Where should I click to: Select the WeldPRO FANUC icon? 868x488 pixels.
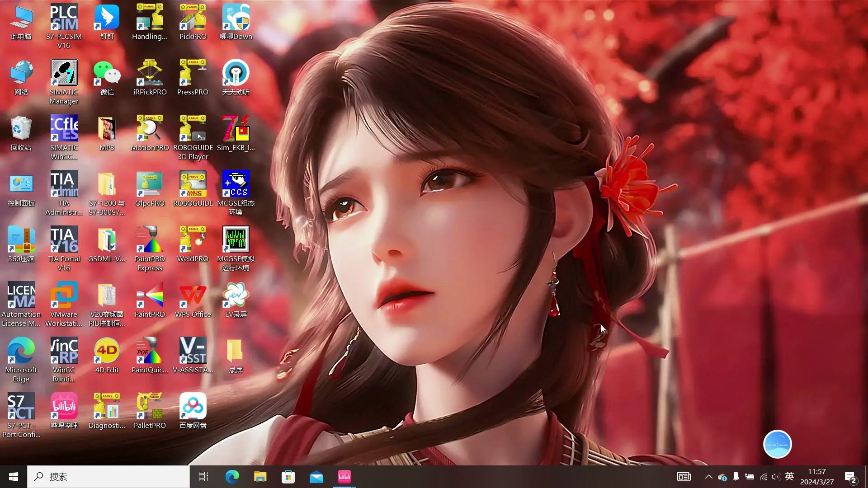coord(193,240)
